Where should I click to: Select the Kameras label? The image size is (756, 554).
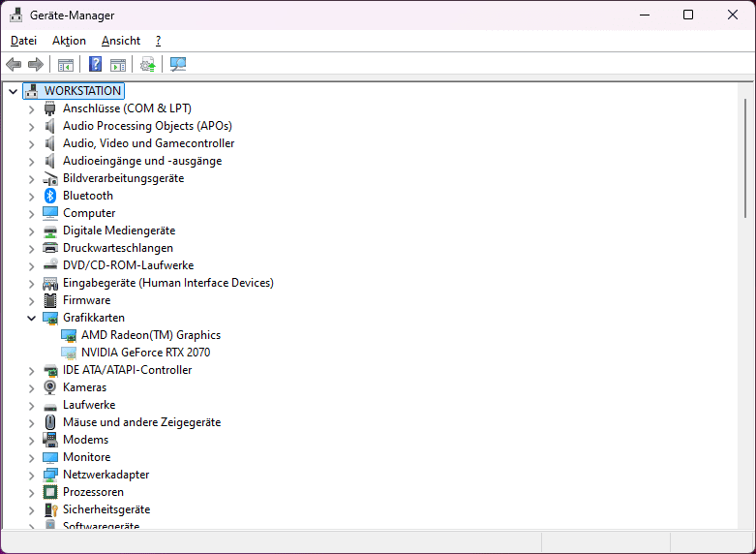point(84,387)
